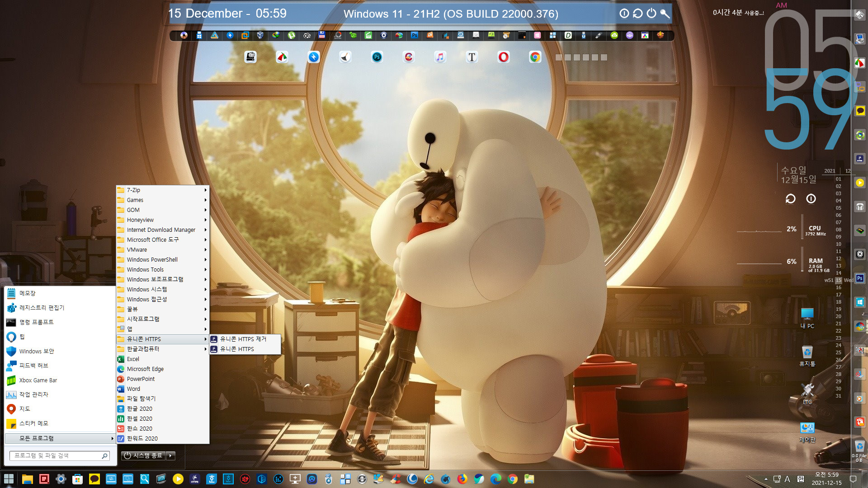
Task: Open Microsoft Store from the taskbar
Action: pos(78,479)
